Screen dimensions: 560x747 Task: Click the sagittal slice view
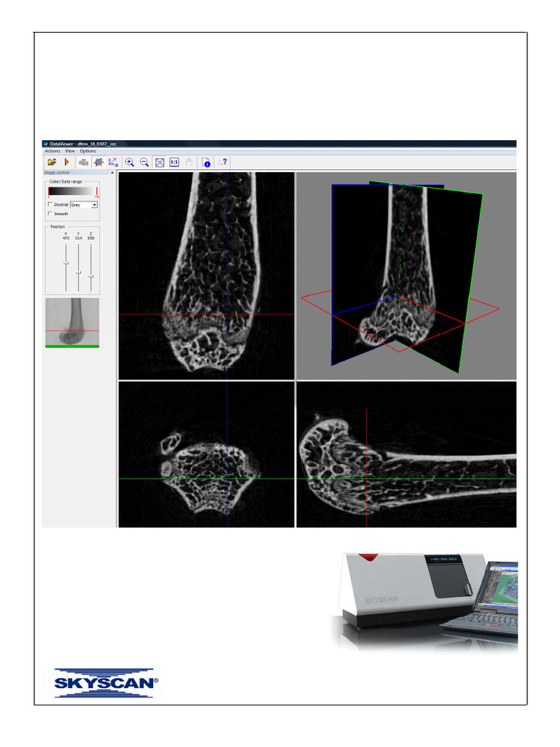click(406, 454)
